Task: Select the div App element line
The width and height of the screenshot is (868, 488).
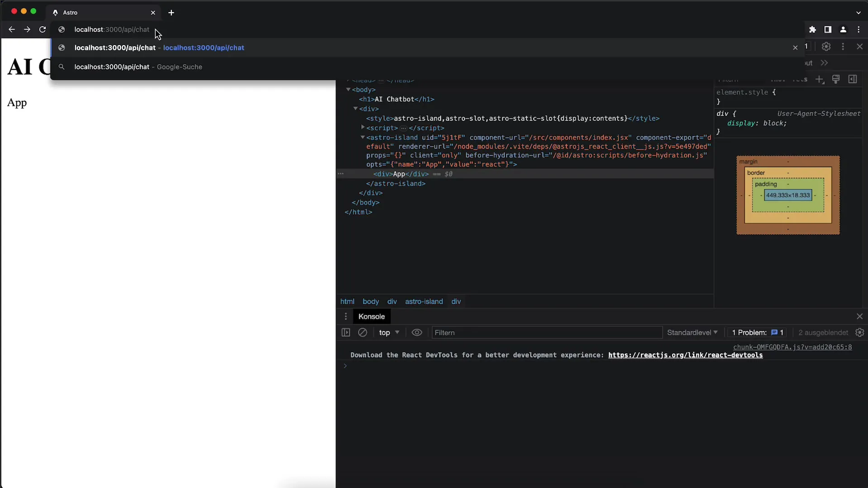Action: click(x=401, y=174)
